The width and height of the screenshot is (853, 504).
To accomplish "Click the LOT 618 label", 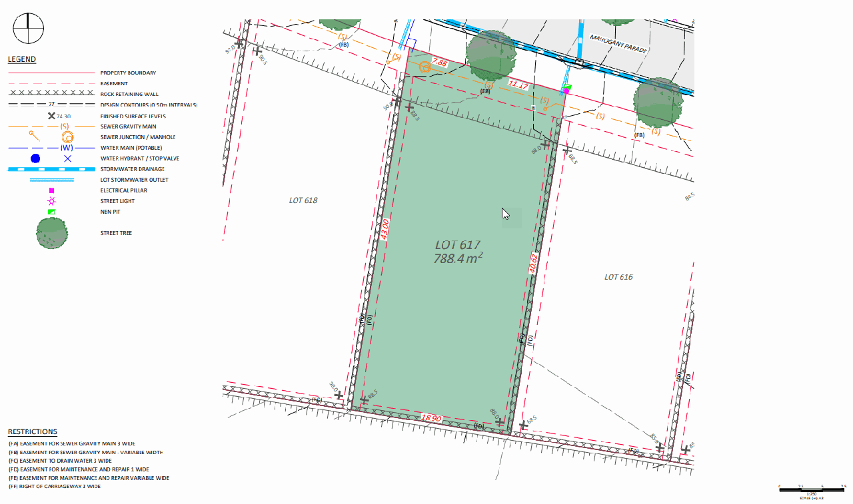I will [x=303, y=200].
